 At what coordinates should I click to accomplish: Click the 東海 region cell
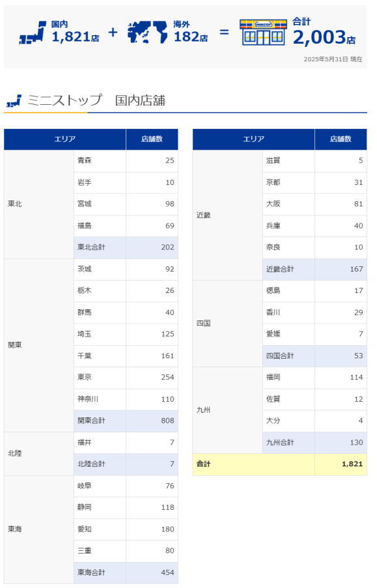click(38, 529)
